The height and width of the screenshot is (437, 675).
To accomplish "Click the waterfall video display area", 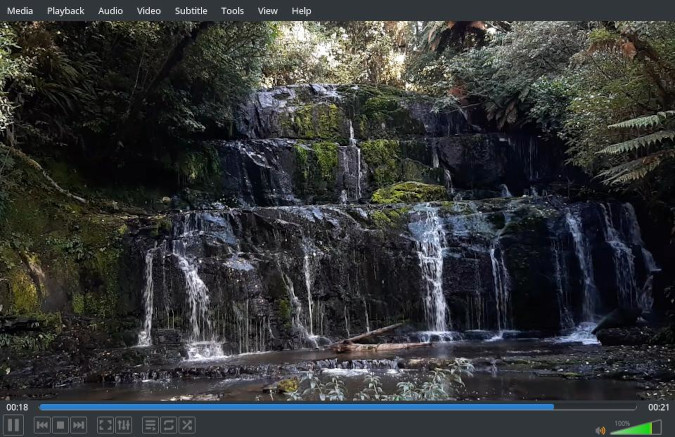I will point(338,211).
